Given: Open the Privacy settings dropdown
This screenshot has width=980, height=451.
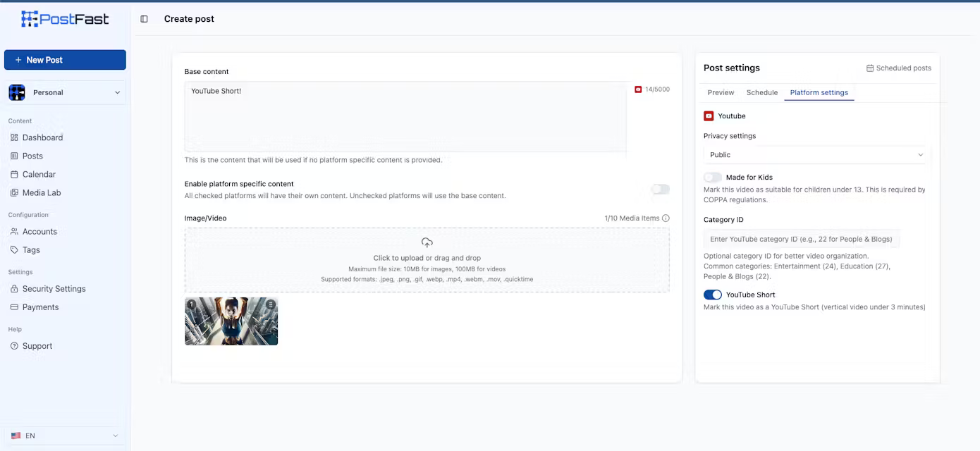Looking at the screenshot, I should click(x=814, y=154).
